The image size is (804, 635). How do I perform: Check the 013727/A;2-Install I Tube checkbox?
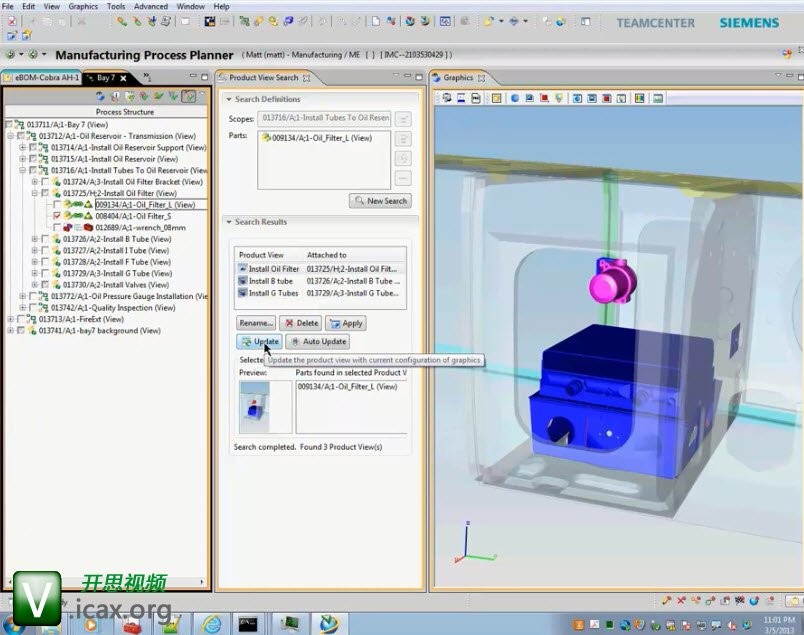point(45,250)
